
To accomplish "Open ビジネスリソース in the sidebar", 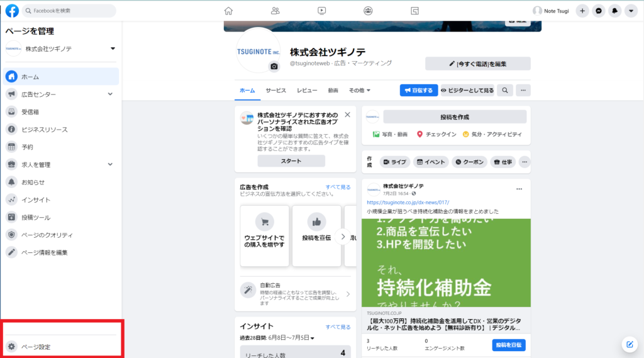I will pos(61,130).
